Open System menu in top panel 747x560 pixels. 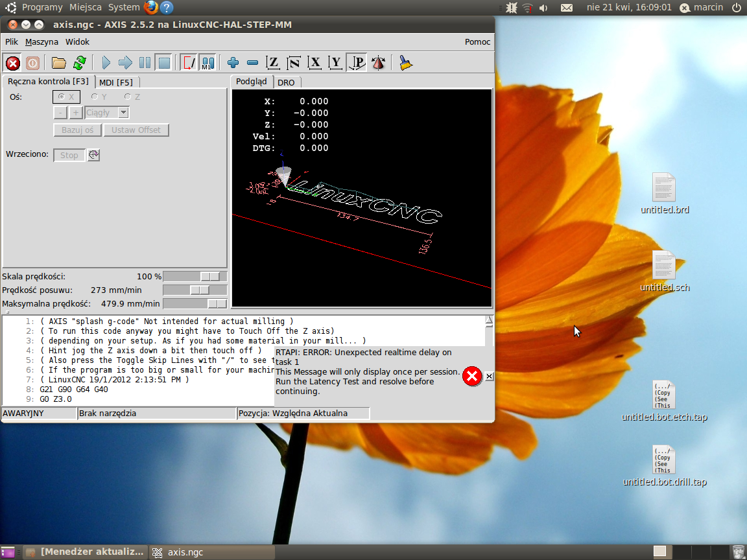coord(124,7)
